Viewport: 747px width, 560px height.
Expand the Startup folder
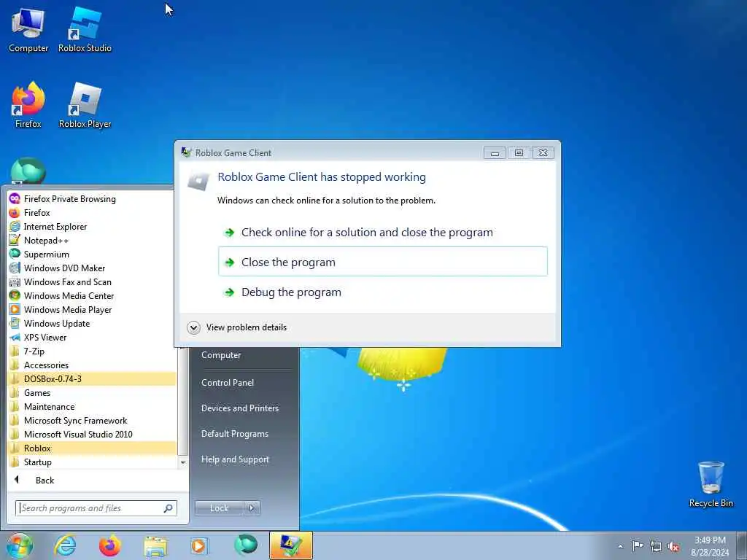pos(91,462)
